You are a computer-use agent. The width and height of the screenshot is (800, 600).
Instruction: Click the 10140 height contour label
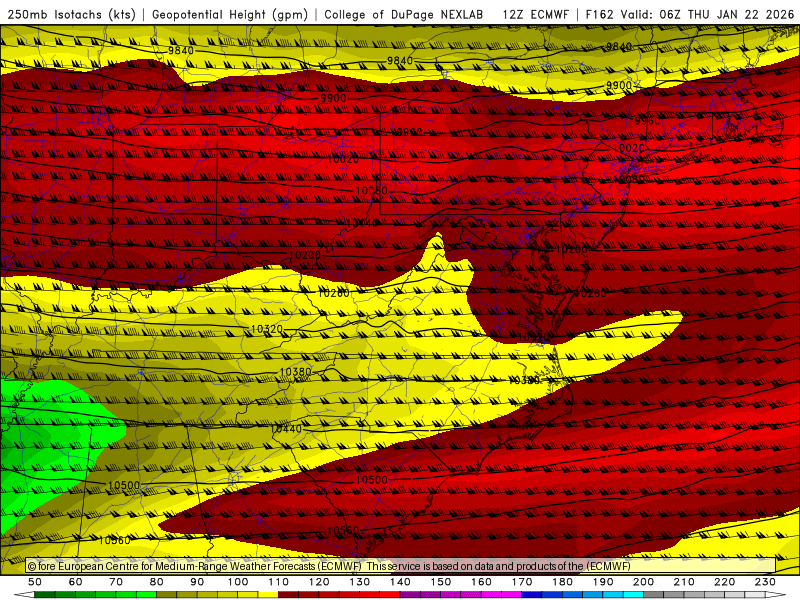coord(363,222)
